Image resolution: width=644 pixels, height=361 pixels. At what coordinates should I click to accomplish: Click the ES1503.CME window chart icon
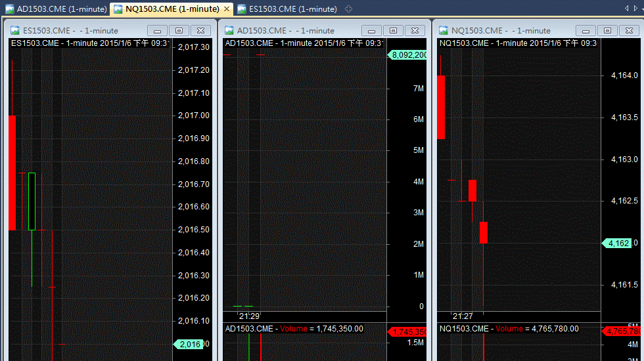(x=15, y=30)
